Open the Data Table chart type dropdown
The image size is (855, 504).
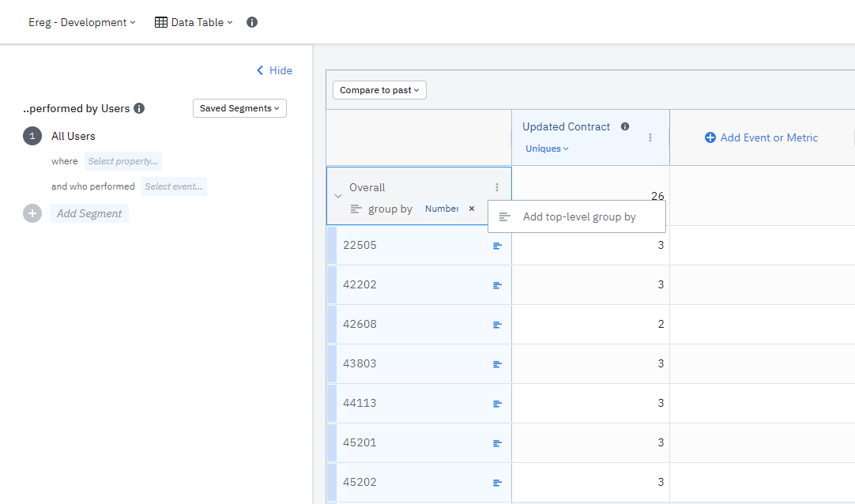coord(194,22)
